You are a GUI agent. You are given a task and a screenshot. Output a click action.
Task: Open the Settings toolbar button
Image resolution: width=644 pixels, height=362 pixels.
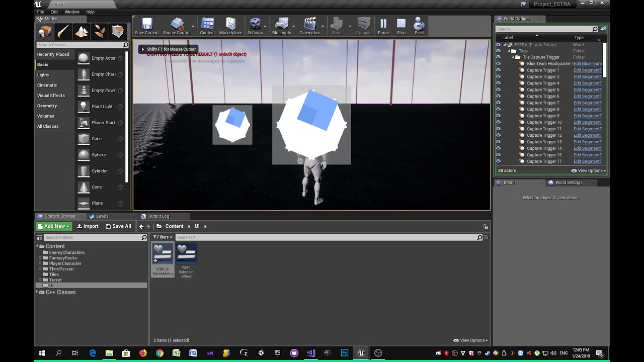click(255, 27)
